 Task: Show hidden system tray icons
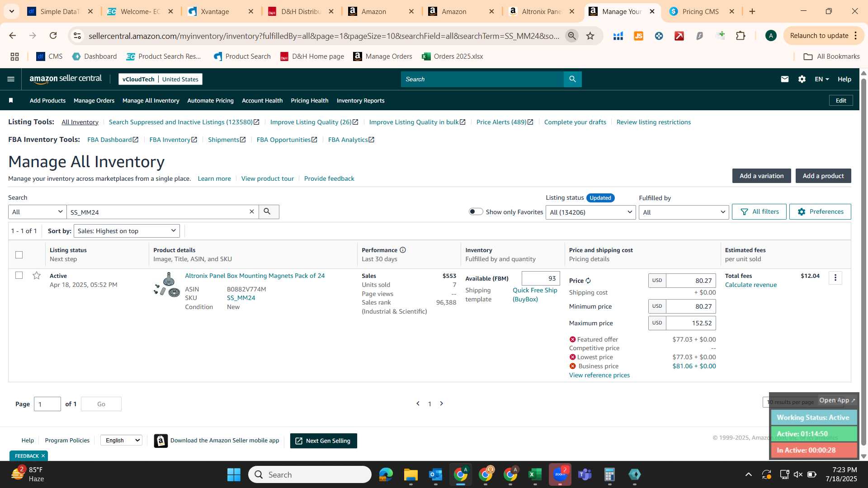(748, 474)
